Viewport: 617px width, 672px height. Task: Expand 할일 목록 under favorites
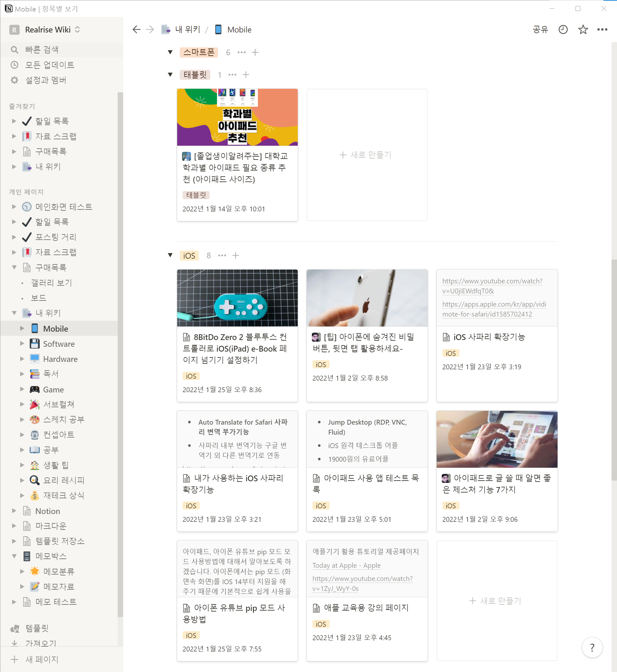tap(14, 121)
